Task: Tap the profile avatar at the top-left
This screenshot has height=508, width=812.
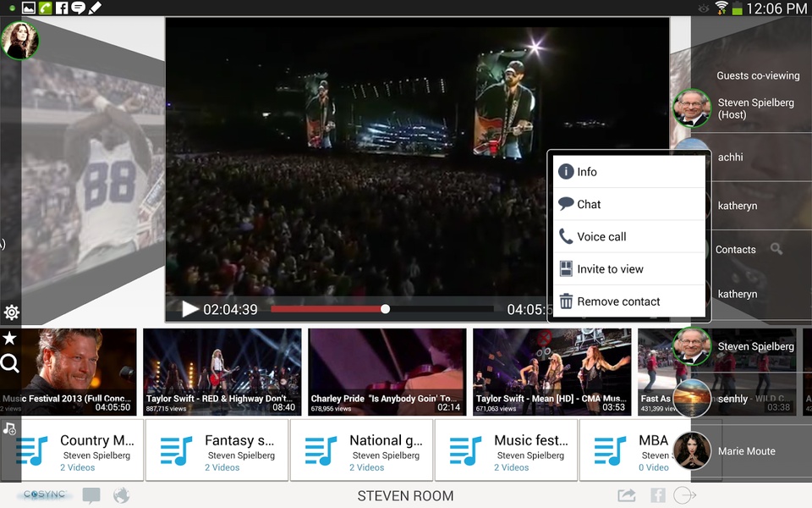Action: click(x=19, y=41)
